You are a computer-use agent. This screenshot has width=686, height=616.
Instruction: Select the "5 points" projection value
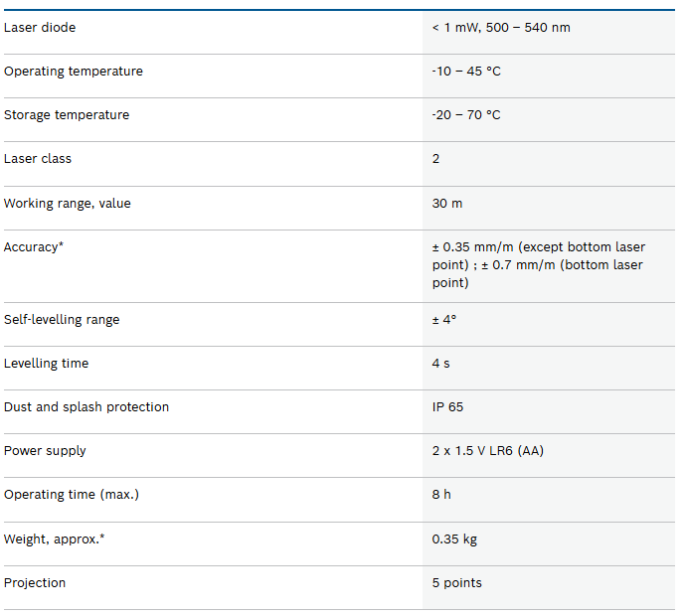point(457,583)
